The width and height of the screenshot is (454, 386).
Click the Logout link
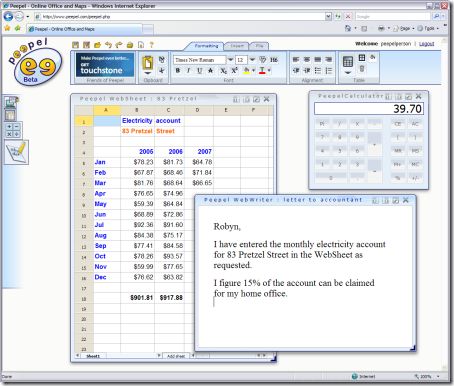pos(426,44)
